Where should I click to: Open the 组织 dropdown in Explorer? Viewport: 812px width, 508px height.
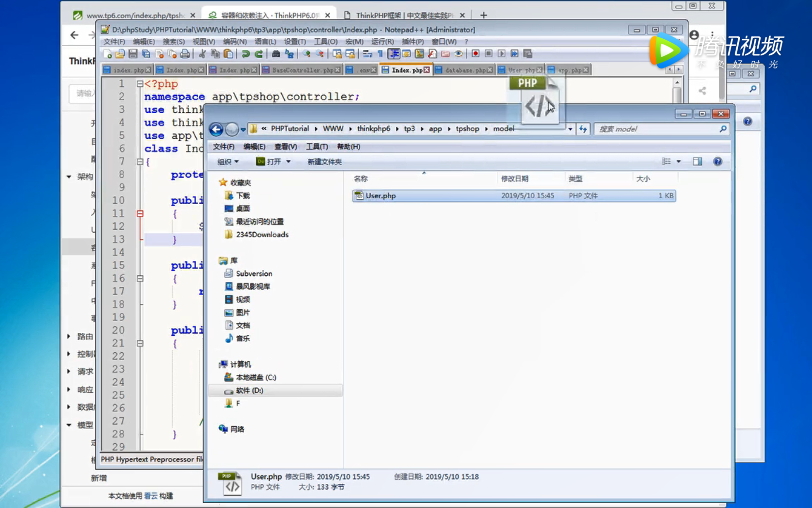coord(228,162)
